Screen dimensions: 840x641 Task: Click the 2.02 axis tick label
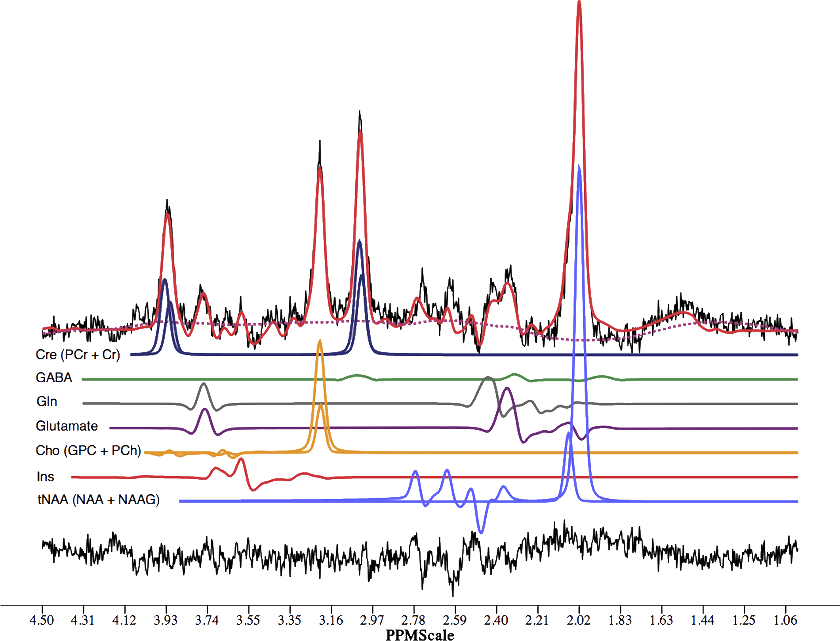pyautogui.click(x=579, y=620)
